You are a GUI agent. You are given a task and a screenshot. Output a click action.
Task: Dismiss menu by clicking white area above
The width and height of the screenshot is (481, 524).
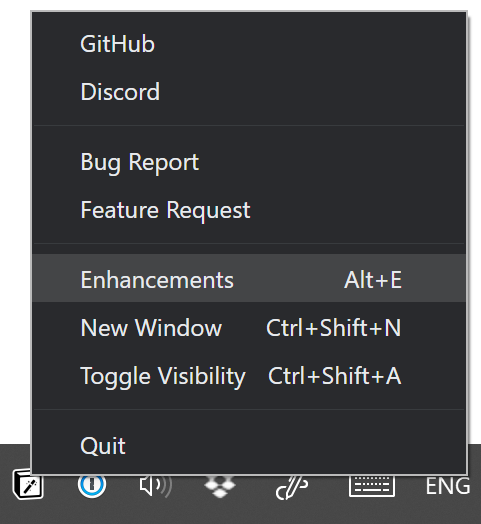coord(241,5)
